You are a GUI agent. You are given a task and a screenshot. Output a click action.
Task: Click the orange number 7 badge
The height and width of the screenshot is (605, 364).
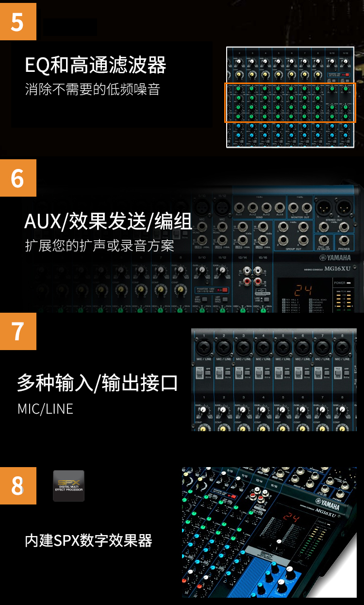(x=18, y=331)
